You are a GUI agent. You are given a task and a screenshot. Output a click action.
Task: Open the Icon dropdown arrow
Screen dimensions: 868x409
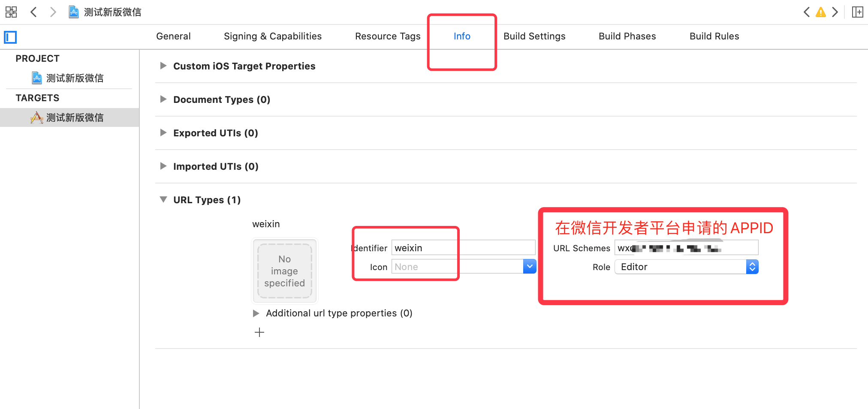click(530, 267)
